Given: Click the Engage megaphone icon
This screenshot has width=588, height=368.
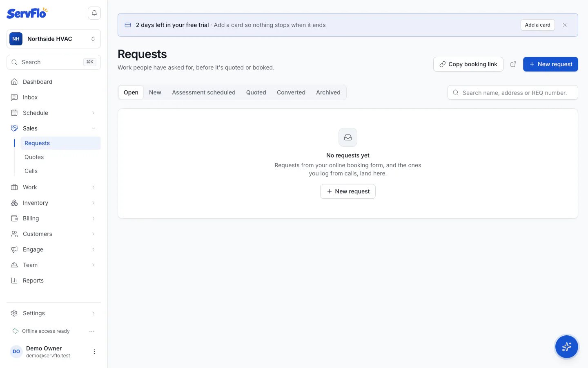Looking at the screenshot, I should (x=14, y=249).
